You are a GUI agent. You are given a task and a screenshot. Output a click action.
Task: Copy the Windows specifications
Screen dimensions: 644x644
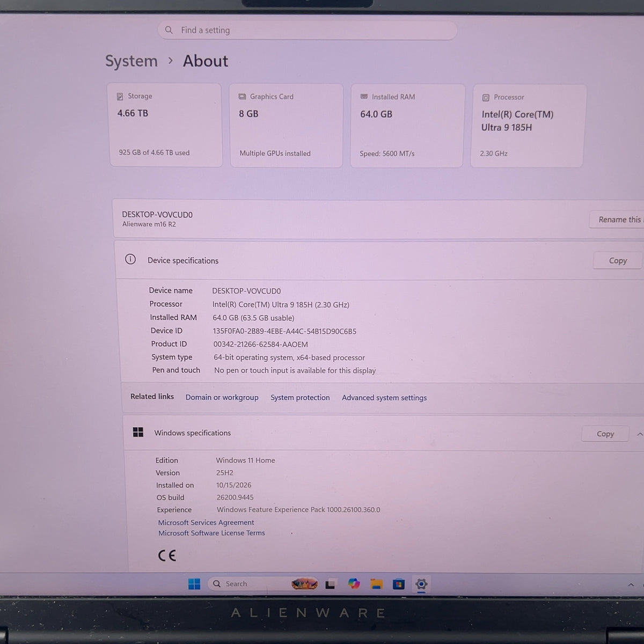tap(605, 434)
